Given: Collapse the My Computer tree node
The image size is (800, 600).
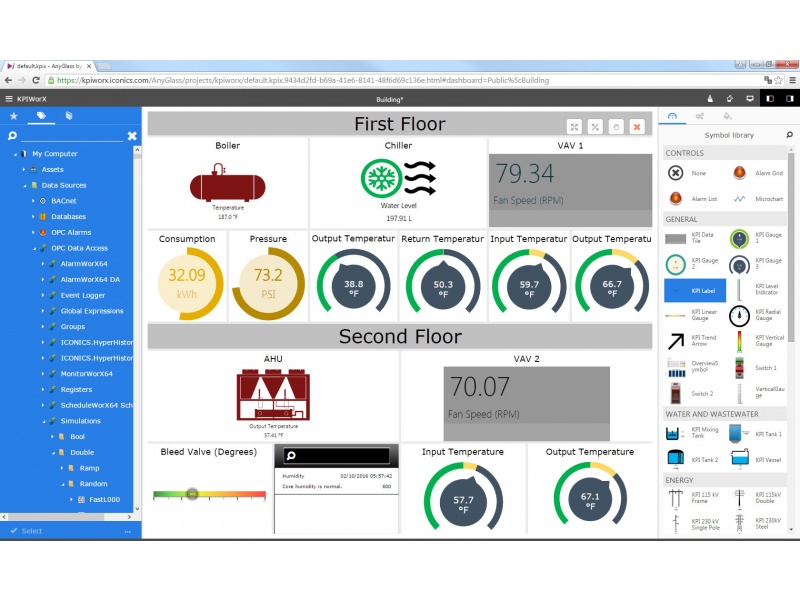Looking at the screenshot, I should coord(15,154).
